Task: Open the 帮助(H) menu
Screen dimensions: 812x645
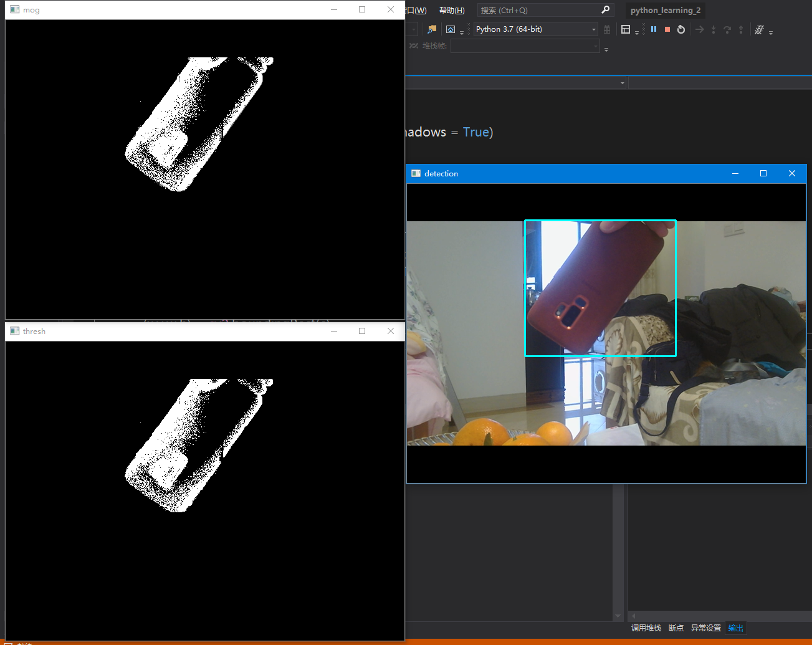Action: click(452, 10)
